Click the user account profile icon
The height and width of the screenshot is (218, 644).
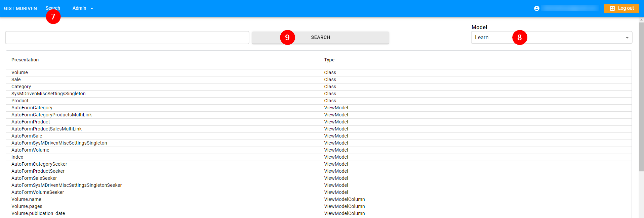pos(536,8)
